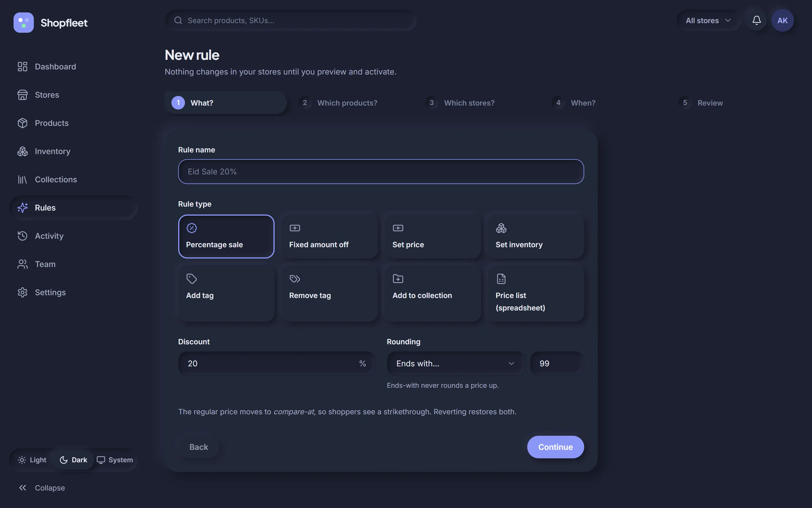The height and width of the screenshot is (508, 812).
Task: Choose Percentage sale rule type
Action: (226, 237)
